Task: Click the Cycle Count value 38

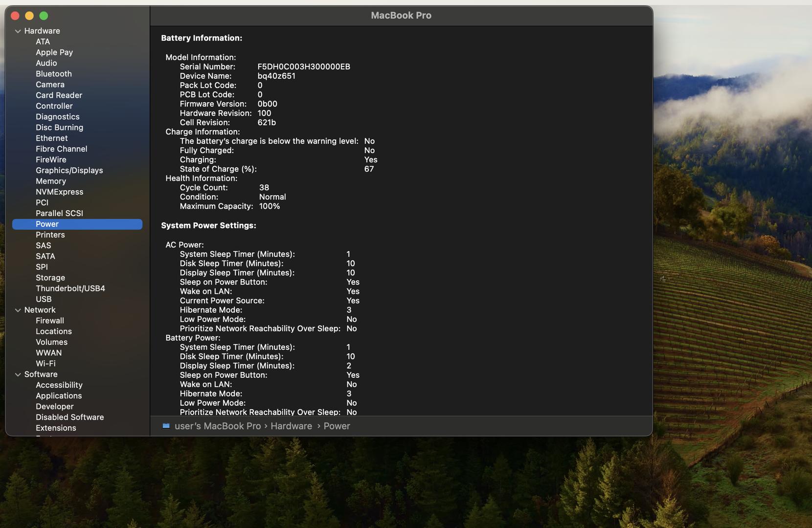Action: tap(264, 188)
